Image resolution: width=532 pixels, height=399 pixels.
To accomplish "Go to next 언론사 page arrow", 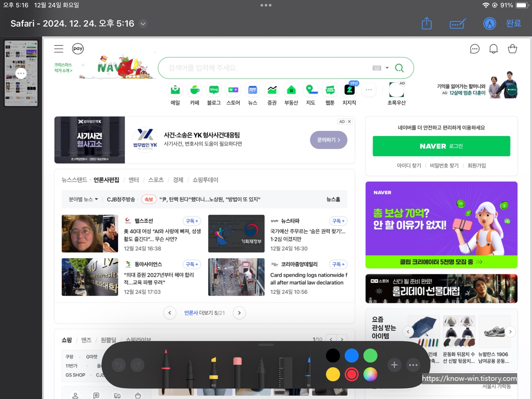I will pos(239,313).
